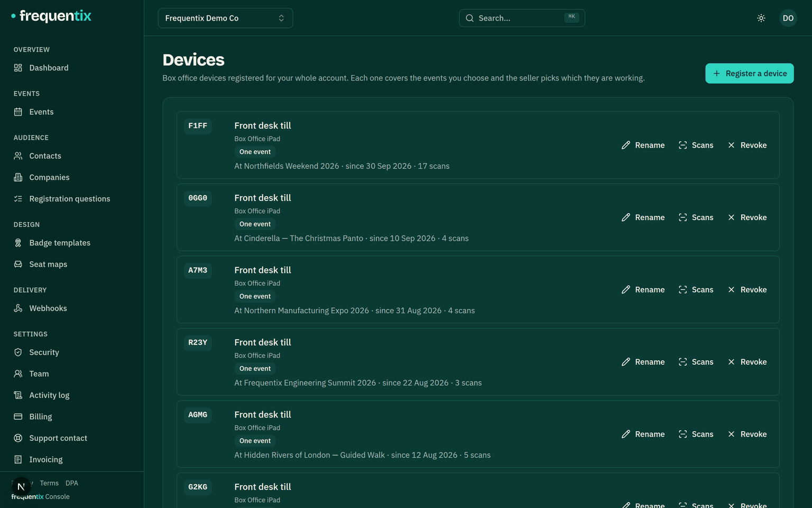Click the pencil icon for device F1FF
The height and width of the screenshot is (508, 812).
pyautogui.click(x=626, y=145)
